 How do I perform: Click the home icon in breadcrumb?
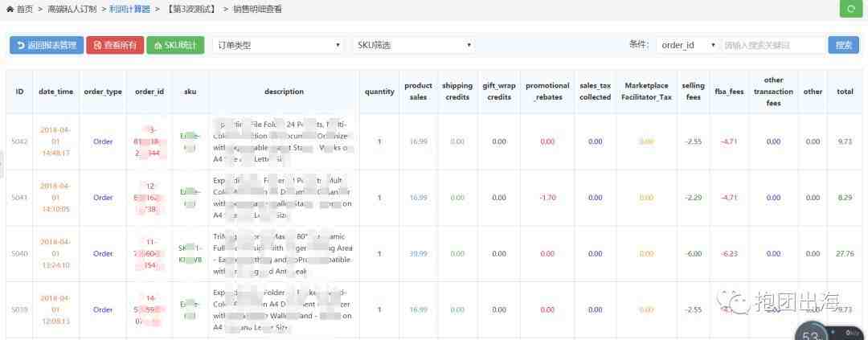10,10
